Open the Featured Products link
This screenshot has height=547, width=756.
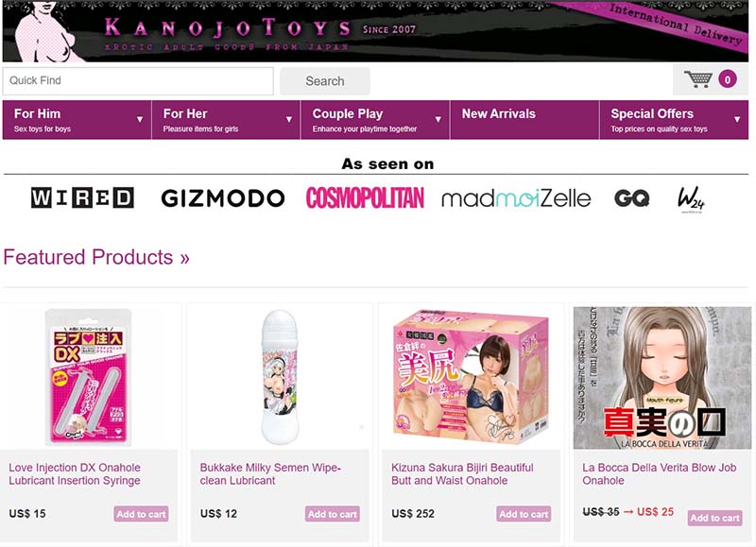pos(96,257)
